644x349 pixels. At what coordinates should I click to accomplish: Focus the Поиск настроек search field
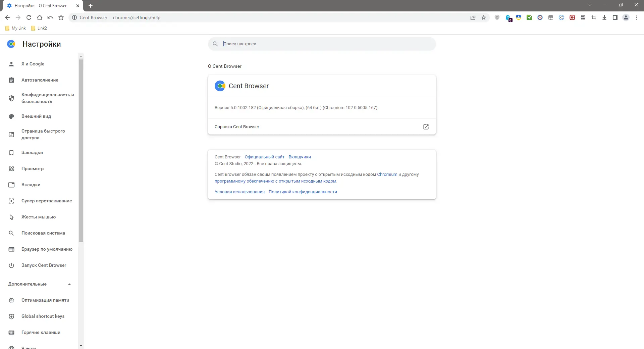point(322,44)
